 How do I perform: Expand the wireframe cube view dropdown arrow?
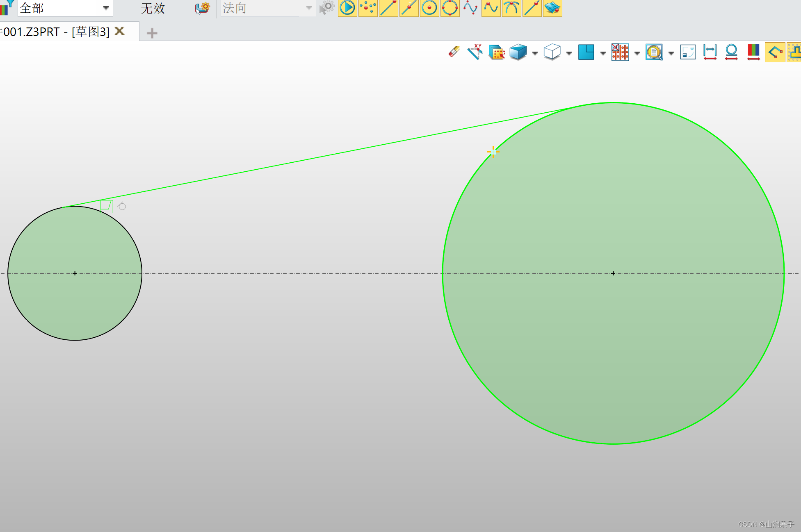tap(569, 53)
